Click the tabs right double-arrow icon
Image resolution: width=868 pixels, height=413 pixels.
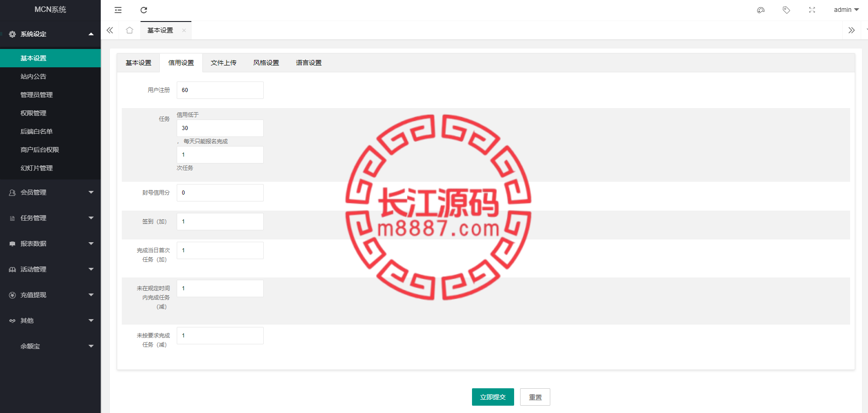(852, 30)
